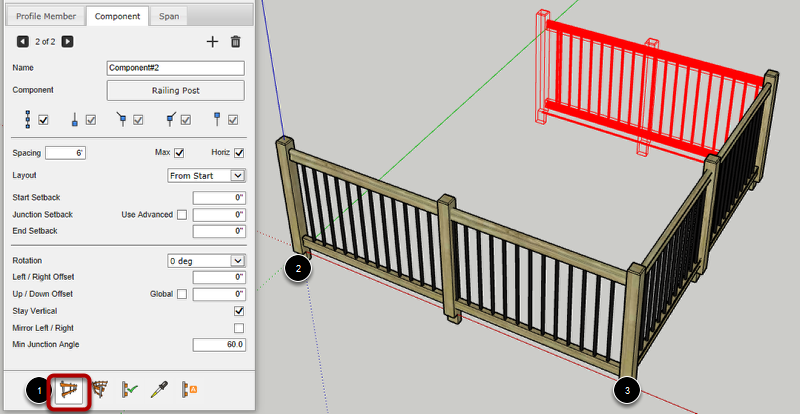Enable Mirror Left / Right checkbox

[238, 328]
